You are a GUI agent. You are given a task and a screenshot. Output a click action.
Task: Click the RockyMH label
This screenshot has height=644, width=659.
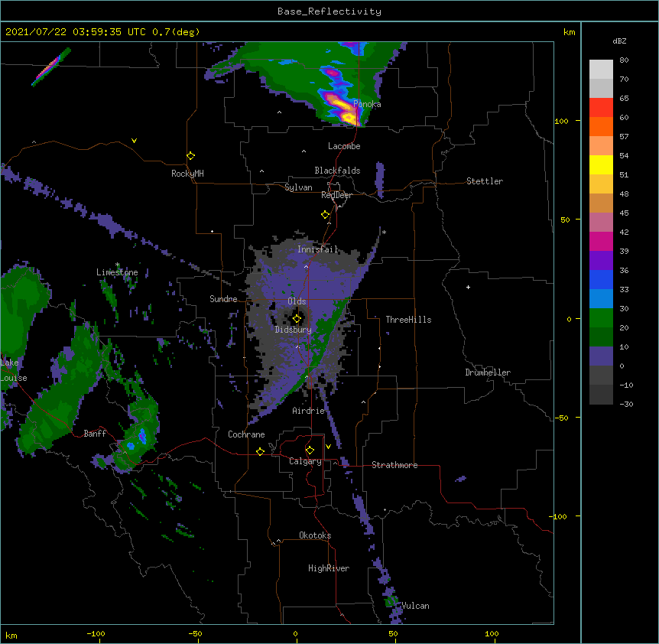point(187,174)
